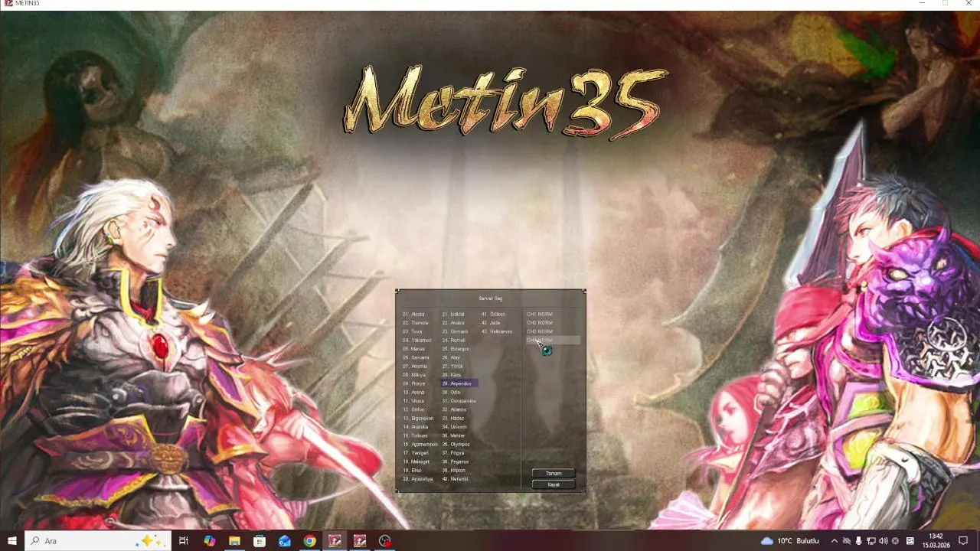Screen dimensions: 980x551
Task: Choose server 32. Atlantis
Action: [x=454, y=409]
